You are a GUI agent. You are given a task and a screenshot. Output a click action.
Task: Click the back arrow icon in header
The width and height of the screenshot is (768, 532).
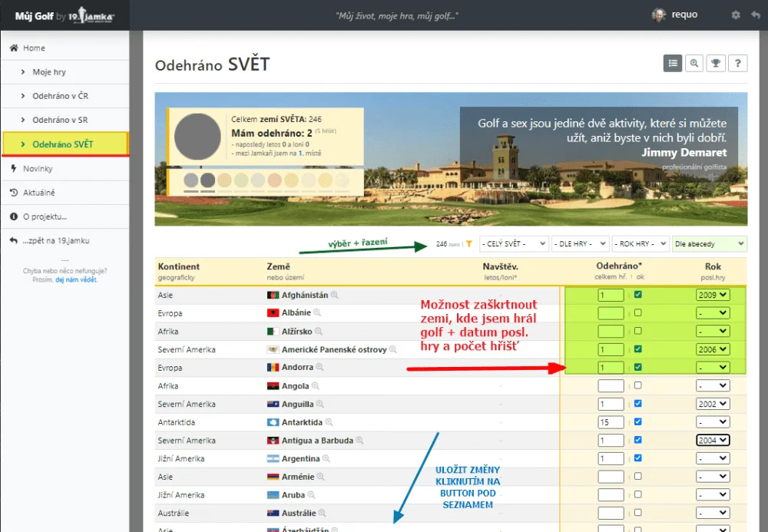pos(756,15)
